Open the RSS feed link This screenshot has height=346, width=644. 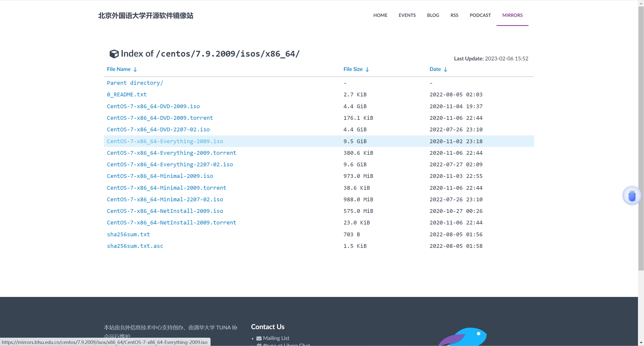click(x=454, y=15)
